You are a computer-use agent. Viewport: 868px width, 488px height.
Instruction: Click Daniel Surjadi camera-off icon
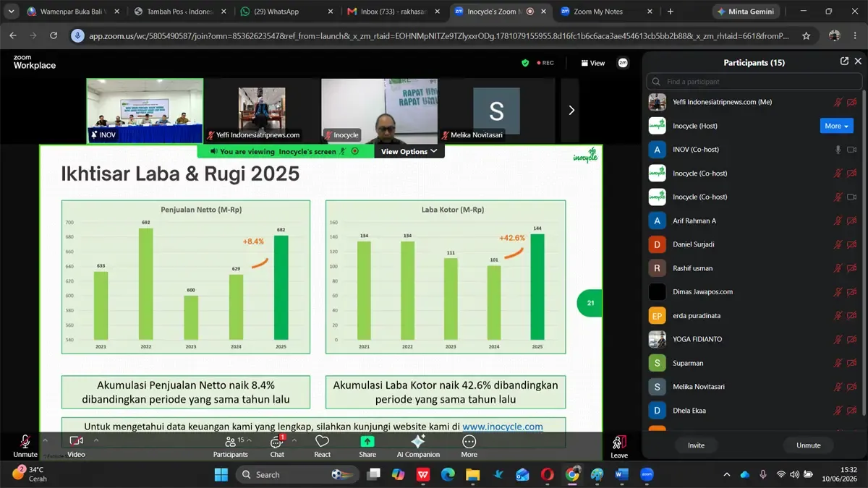851,244
